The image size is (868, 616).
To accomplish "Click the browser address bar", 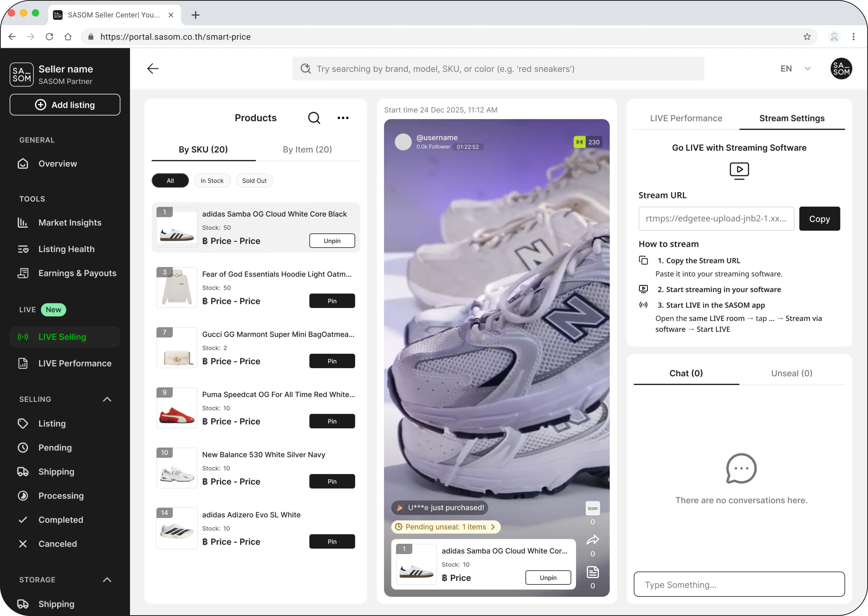I will point(449,37).
